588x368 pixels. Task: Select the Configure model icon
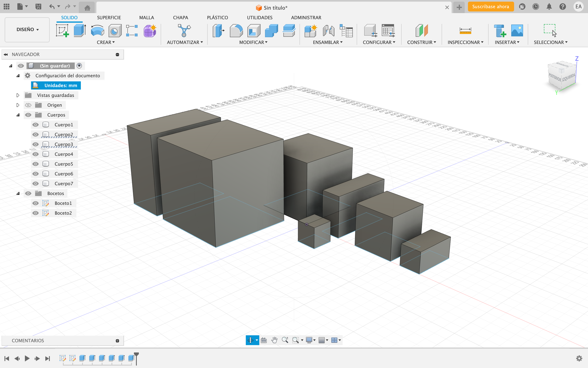click(x=370, y=31)
